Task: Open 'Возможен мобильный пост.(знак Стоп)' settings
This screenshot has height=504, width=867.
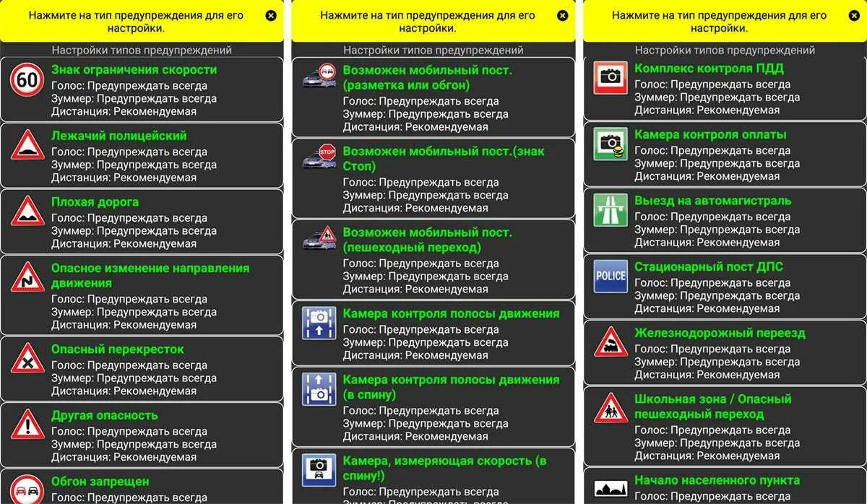Action: (433, 178)
